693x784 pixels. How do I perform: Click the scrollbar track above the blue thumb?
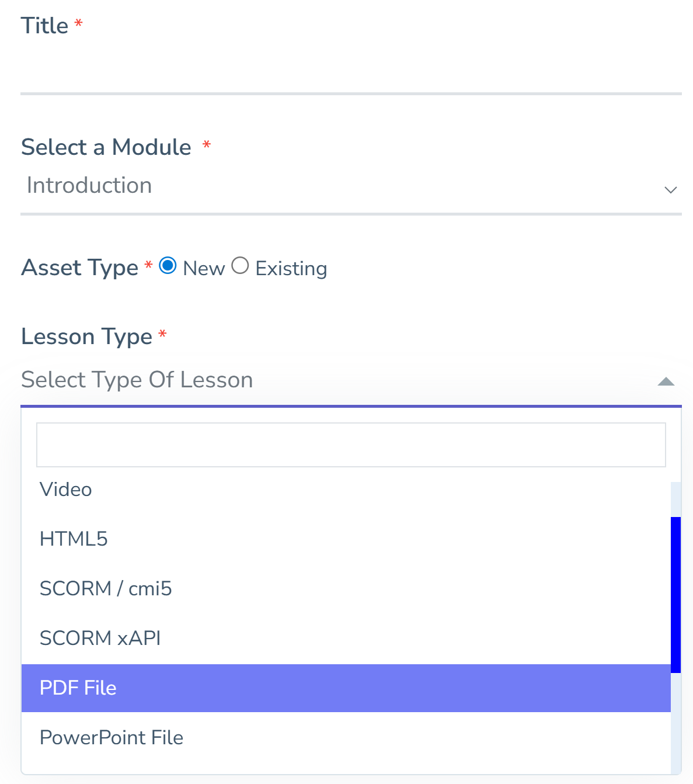(x=675, y=499)
